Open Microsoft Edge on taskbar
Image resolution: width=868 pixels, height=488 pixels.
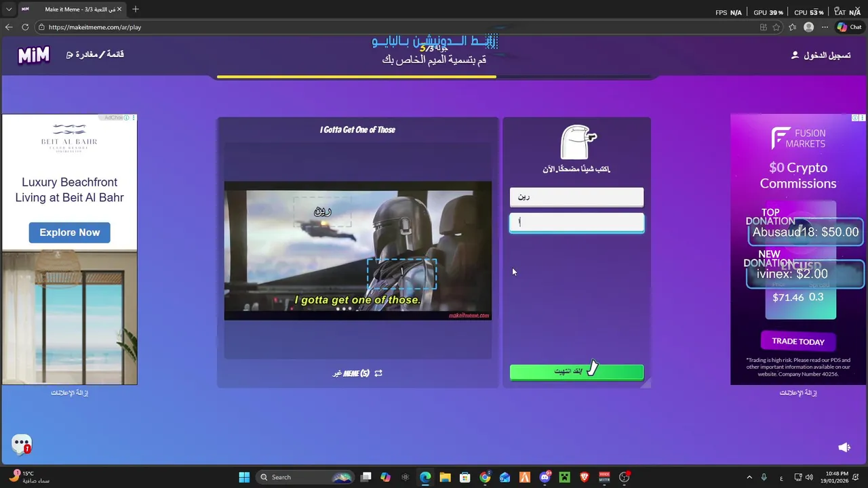(425, 477)
